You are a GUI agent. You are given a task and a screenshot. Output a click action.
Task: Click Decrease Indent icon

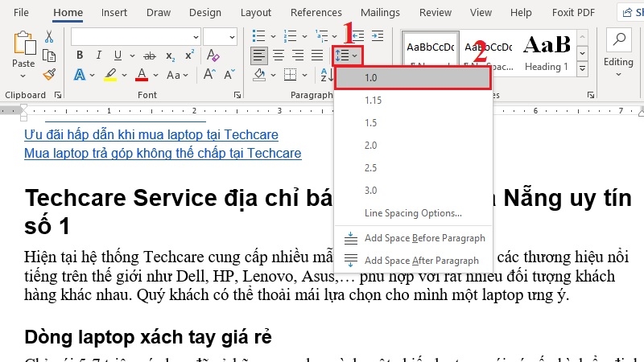click(x=358, y=36)
